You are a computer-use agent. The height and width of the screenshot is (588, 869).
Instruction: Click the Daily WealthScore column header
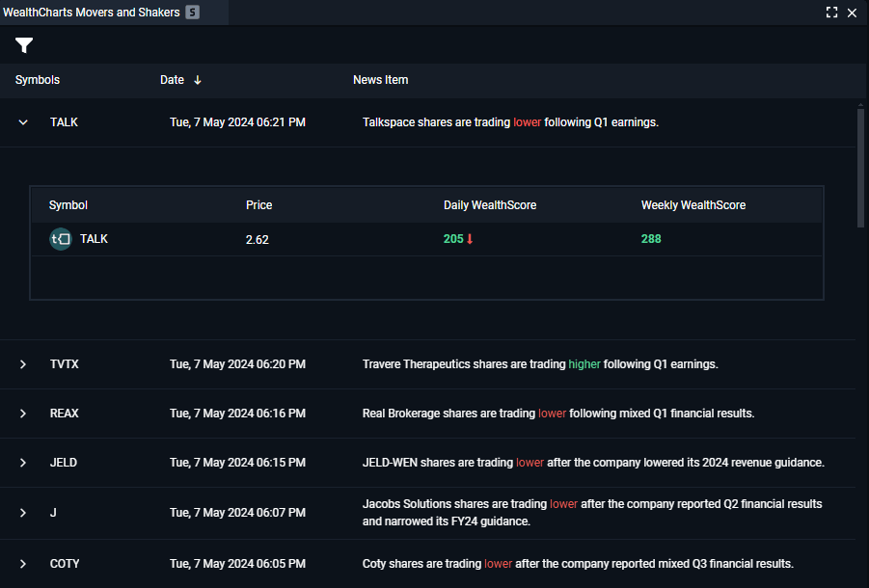coord(490,205)
